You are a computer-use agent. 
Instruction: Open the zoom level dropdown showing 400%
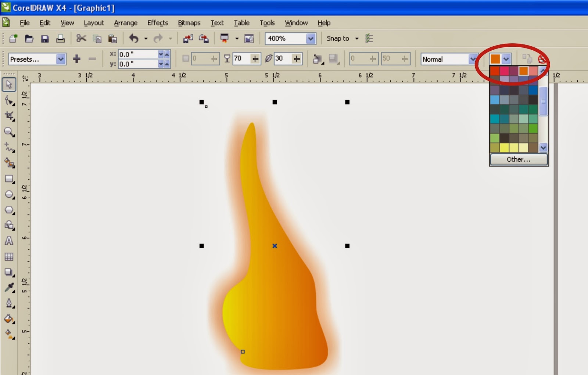[x=311, y=38]
